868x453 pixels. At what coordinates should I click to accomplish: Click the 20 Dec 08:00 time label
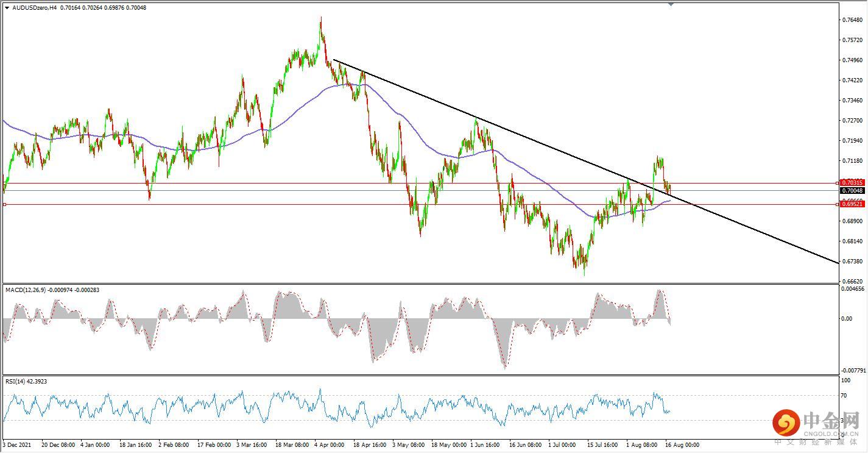coord(58,444)
